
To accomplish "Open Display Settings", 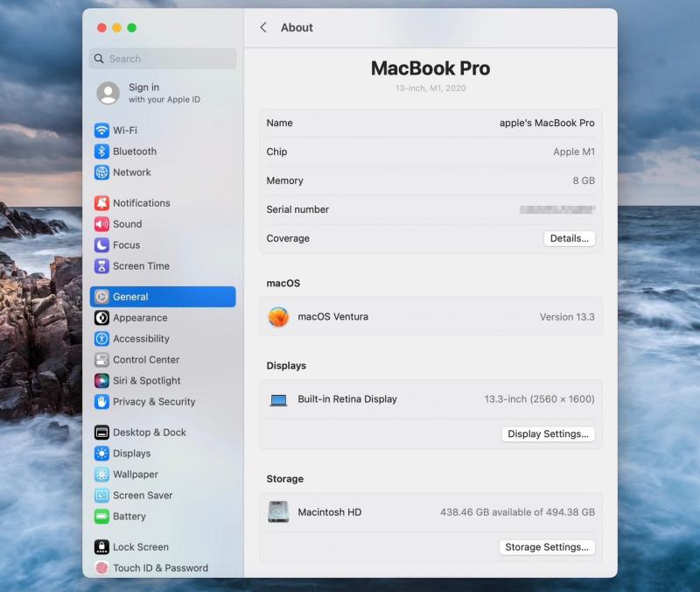I will pyautogui.click(x=549, y=433).
